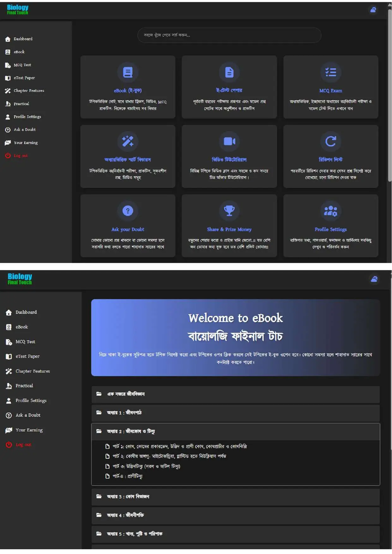The width and height of the screenshot is (392, 554).
Task: Click the top page vertical scrollbar
Action: click(389, 95)
